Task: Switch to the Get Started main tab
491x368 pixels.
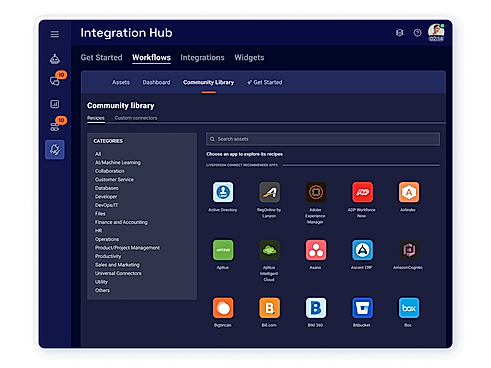Action: click(x=101, y=58)
